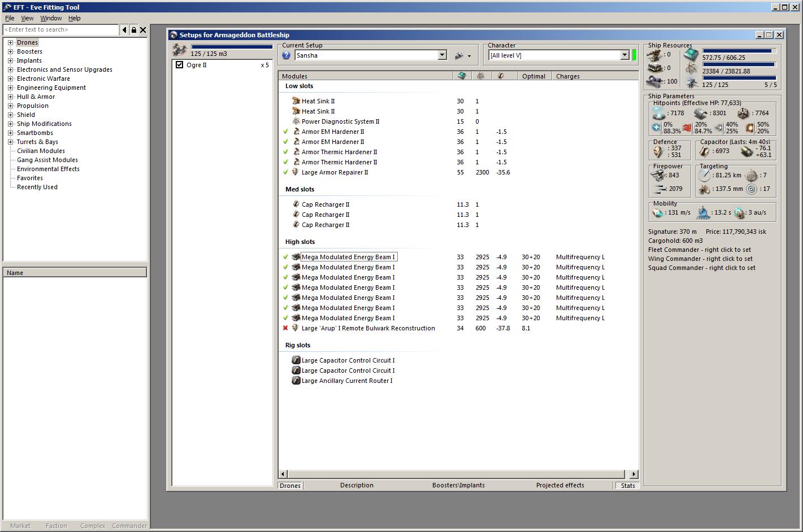Open the Current Setup help icon

(286, 55)
